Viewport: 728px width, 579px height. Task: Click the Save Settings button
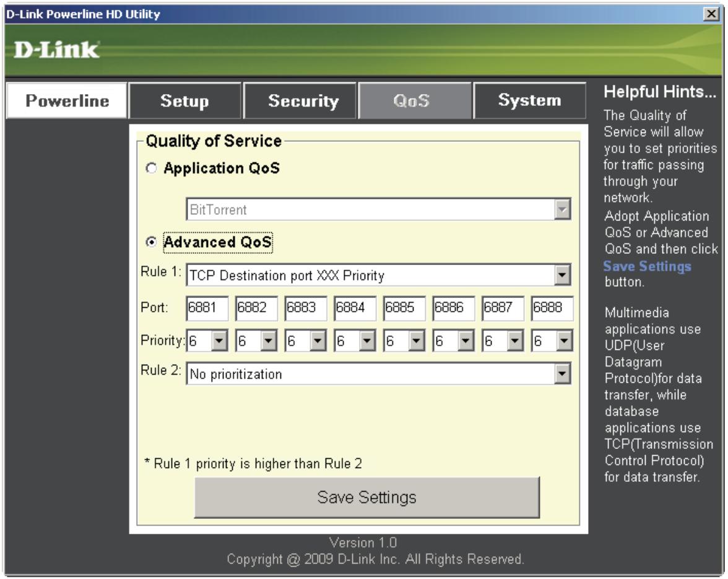[366, 497]
